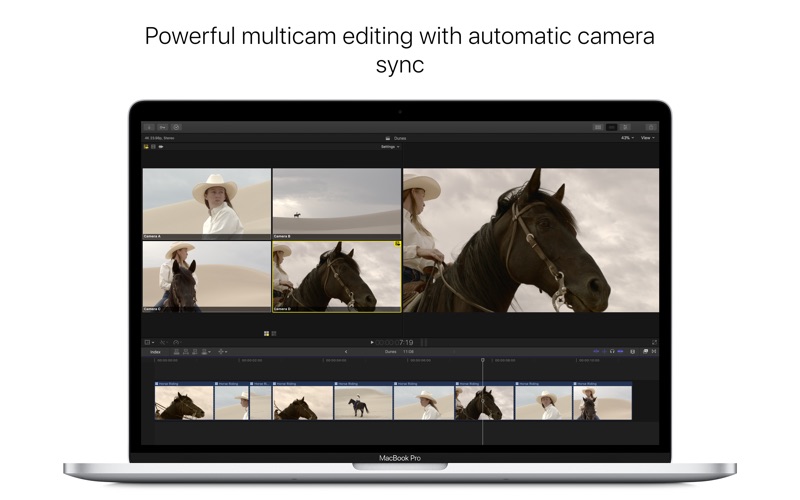Switch to Camera C angle
The image size is (800, 500).
pyautogui.click(x=207, y=277)
